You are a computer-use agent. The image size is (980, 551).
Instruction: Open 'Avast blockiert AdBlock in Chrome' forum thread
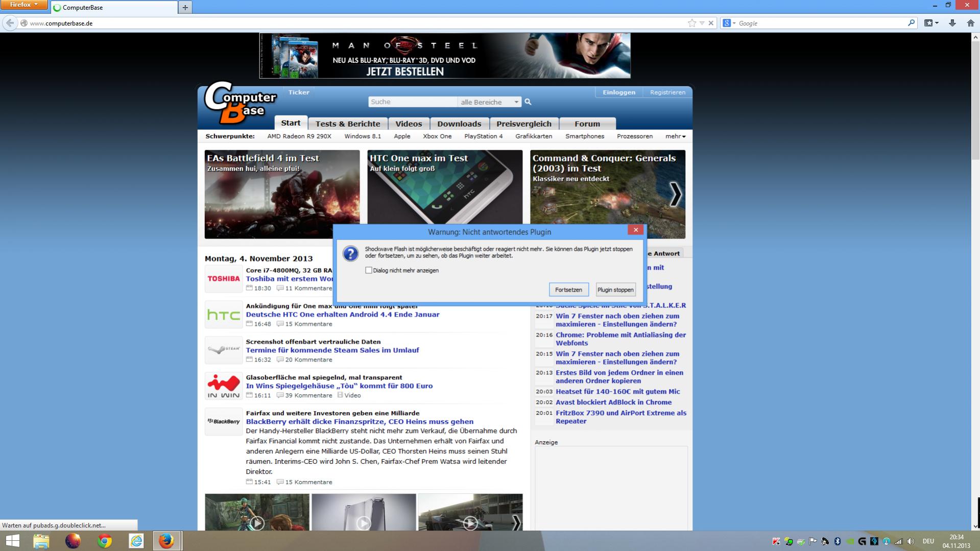[x=614, y=402]
